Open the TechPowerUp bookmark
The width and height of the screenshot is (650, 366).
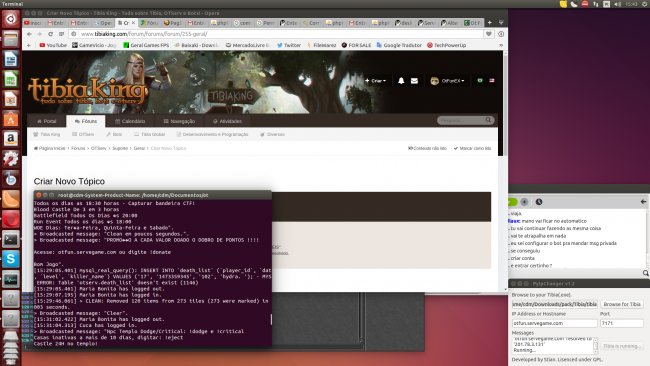click(x=446, y=45)
